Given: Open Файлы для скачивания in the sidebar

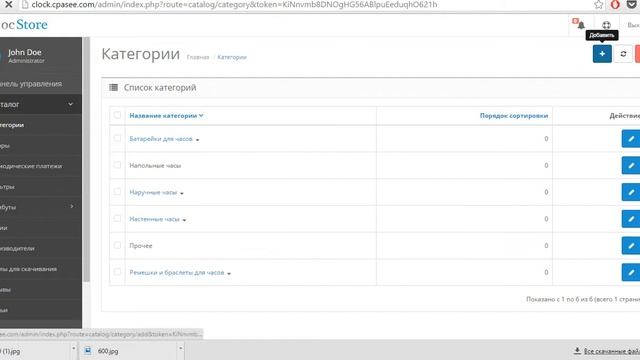Looking at the screenshot, I should (x=28, y=269).
